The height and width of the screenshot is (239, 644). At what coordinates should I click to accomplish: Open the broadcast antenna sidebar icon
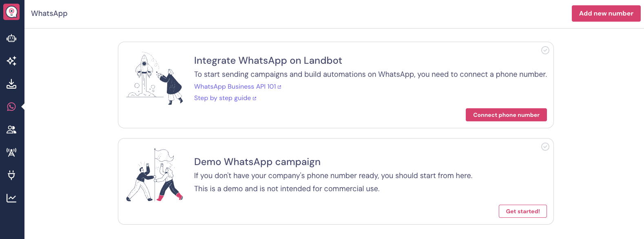(11, 152)
